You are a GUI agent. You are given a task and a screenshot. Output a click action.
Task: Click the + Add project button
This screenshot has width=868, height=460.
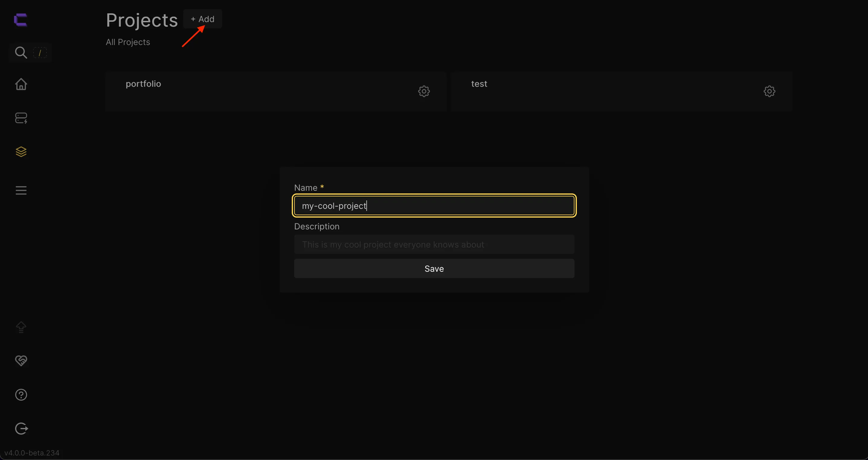pos(203,19)
